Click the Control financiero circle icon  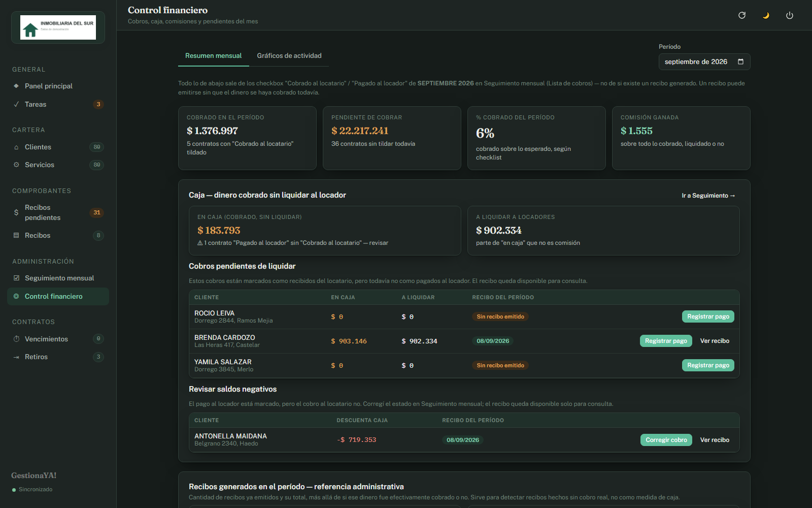(16, 296)
